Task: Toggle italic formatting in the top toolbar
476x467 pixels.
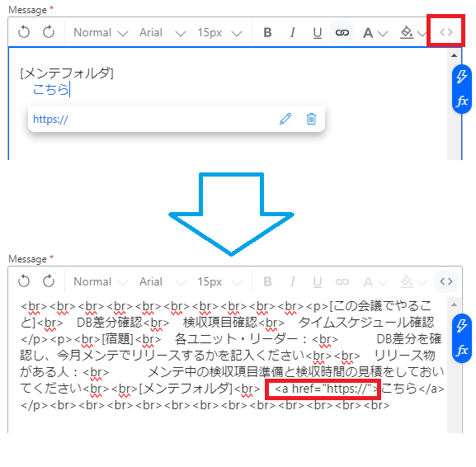Action: pyautogui.click(x=293, y=32)
